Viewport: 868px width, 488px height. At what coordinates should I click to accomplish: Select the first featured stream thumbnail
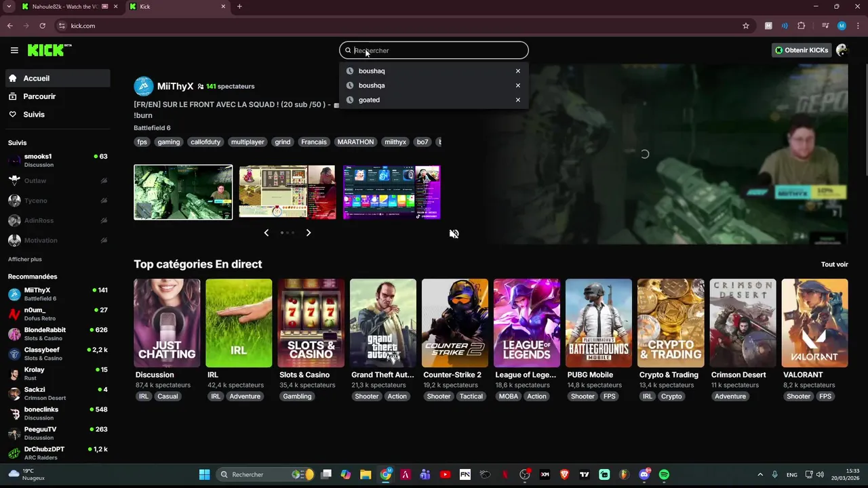pyautogui.click(x=183, y=192)
